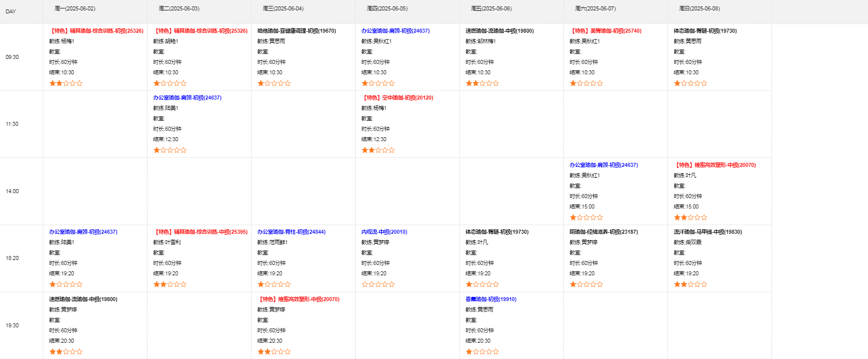Open the 办公室瑜伽-脊柱-初级(24844) class link
Screen dimensions: 868x359
(x=291, y=232)
